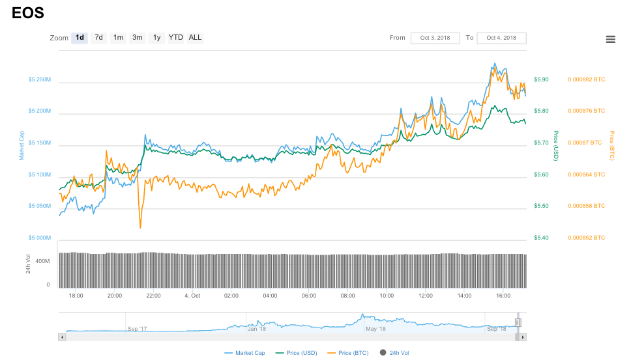631x364 pixels.
Task: Click the Sep '17 label in navigator
Action: pyautogui.click(x=138, y=329)
